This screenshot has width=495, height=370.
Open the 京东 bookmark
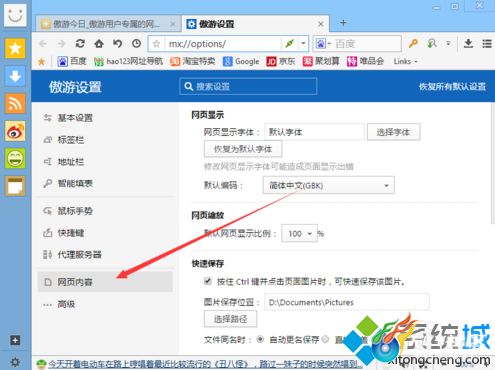281,61
